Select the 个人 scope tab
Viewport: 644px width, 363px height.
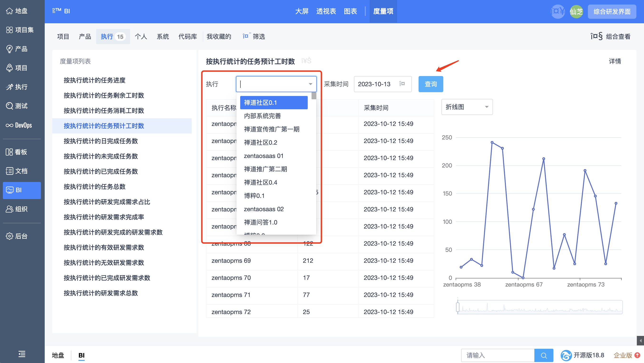click(141, 36)
